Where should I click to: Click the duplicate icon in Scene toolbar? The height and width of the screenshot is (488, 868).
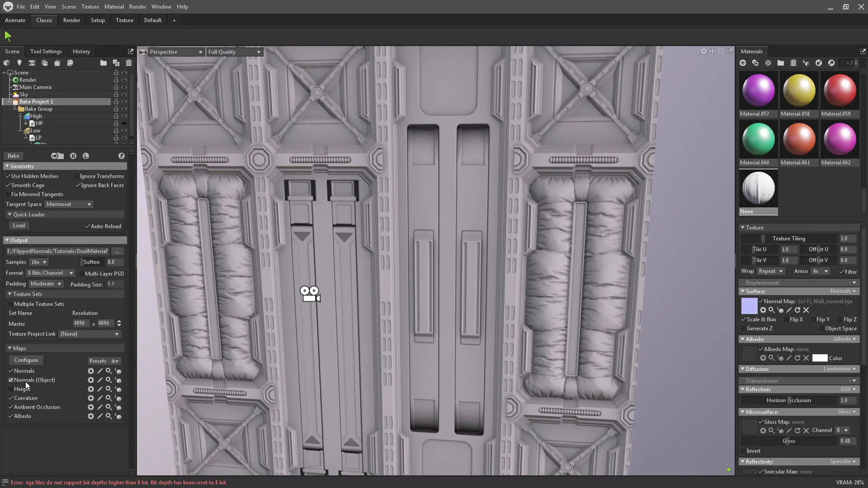pos(116,63)
